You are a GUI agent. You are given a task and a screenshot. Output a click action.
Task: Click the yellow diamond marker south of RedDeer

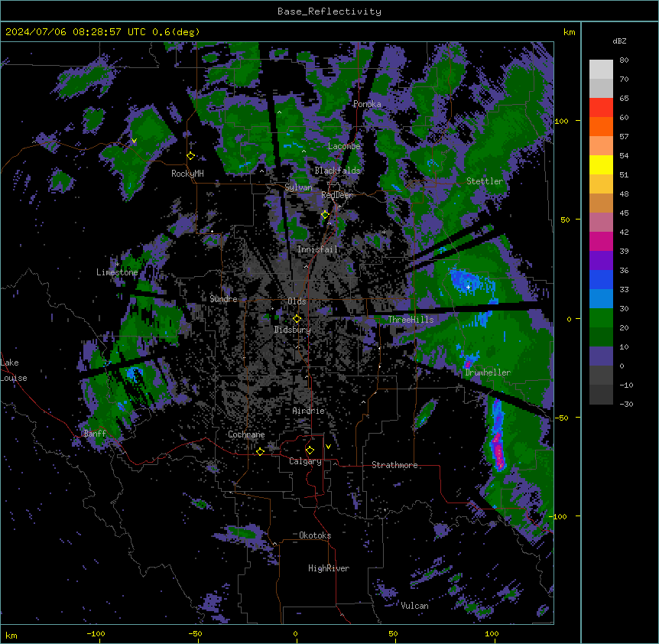click(325, 215)
